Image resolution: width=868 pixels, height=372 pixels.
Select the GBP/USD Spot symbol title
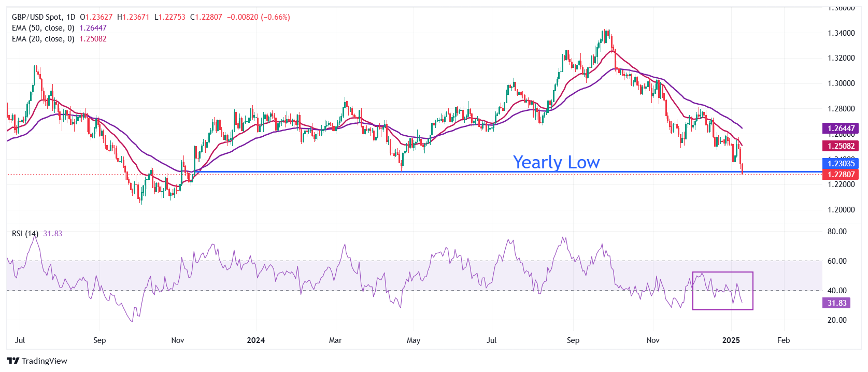(x=44, y=17)
